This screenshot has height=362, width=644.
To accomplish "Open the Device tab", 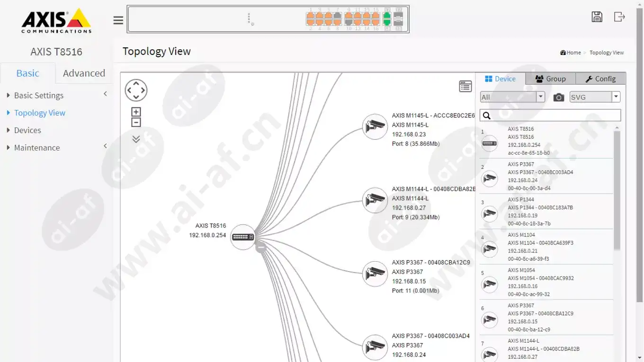I will (501, 79).
